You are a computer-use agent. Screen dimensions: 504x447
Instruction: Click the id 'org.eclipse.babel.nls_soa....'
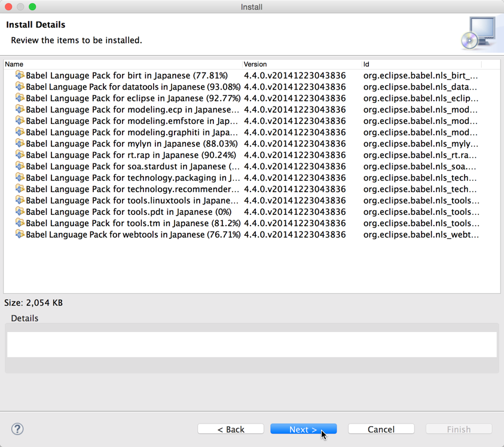[x=420, y=166]
